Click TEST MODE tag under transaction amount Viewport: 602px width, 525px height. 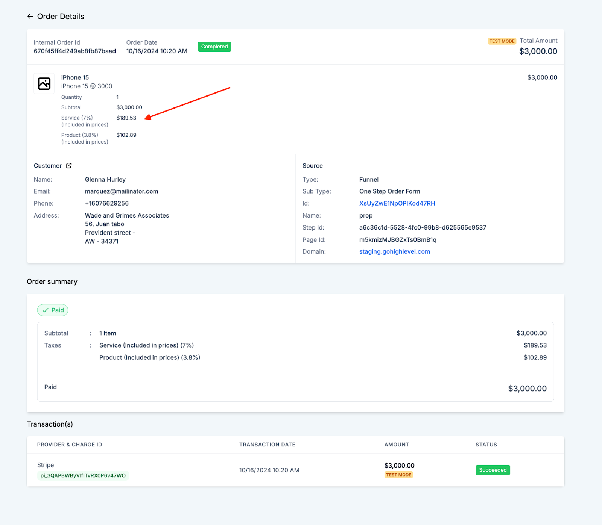[x=399, y=475]
